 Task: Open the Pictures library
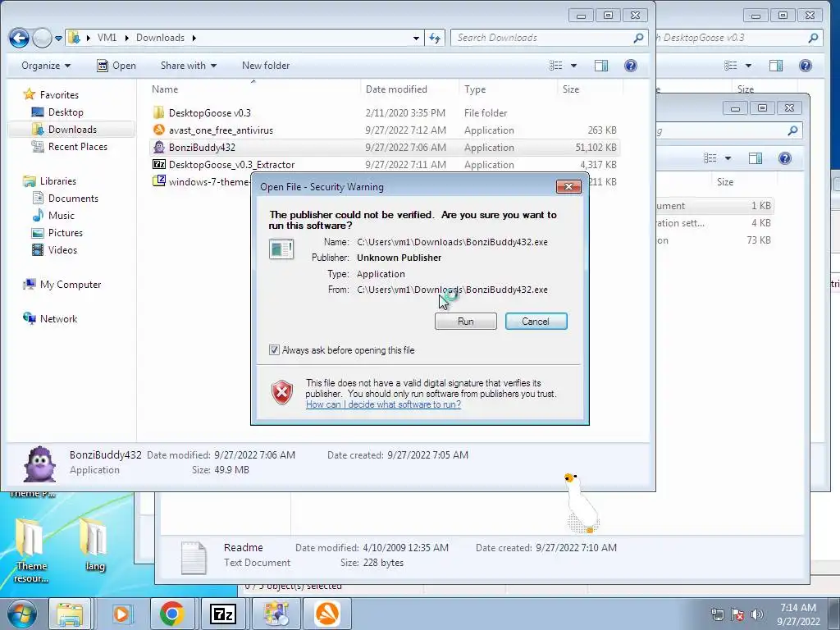[x=66, y=232]
